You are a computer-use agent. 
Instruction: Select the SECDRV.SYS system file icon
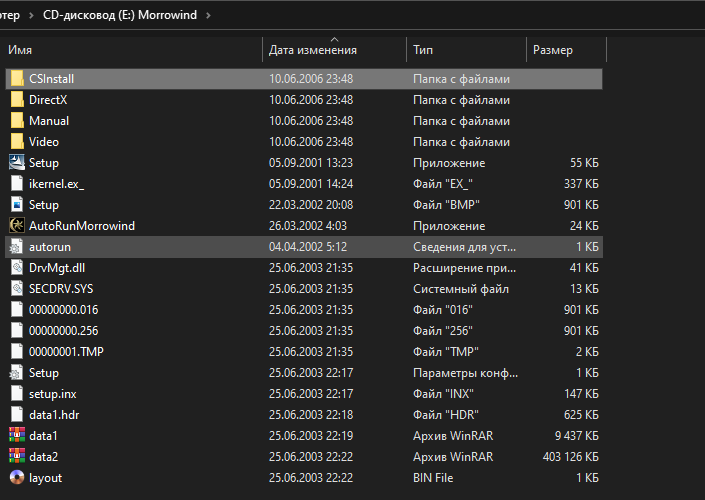point(17,289)
